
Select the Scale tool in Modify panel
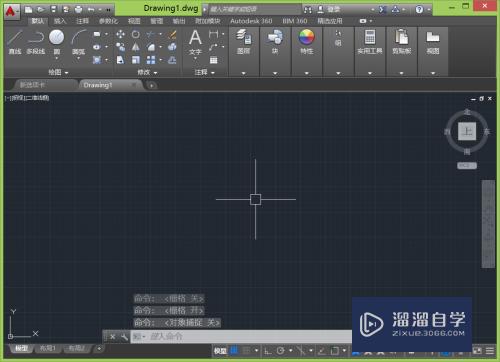click(x=136, y=60)
